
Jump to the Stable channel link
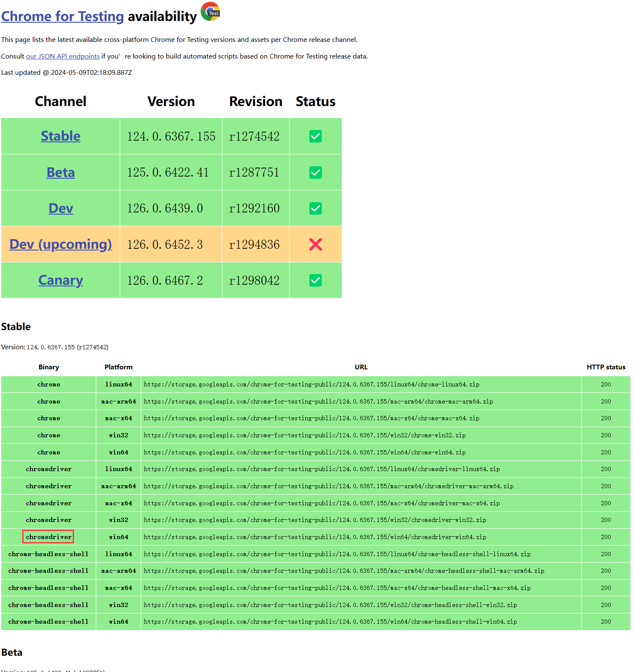tap(61, 136)
